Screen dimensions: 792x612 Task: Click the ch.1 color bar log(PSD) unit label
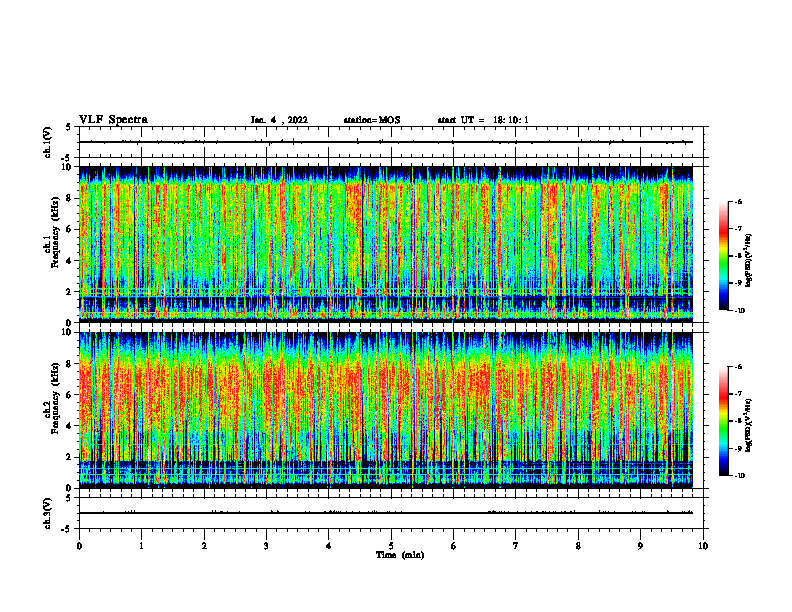point(749,261)
